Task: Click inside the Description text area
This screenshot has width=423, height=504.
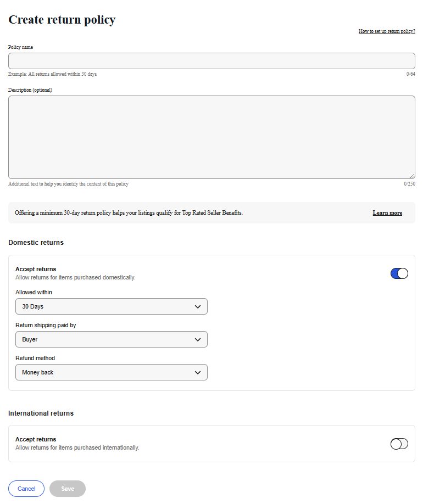Action: [211, 137]
